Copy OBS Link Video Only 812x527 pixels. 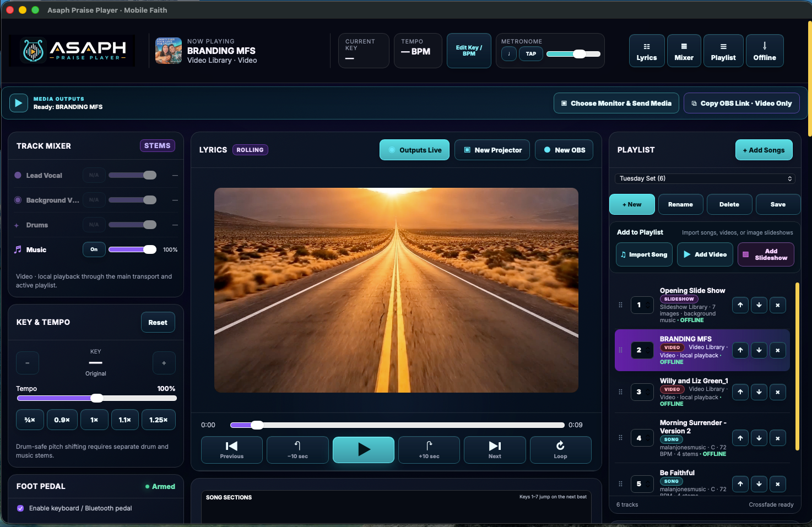(x=741, y=103)
